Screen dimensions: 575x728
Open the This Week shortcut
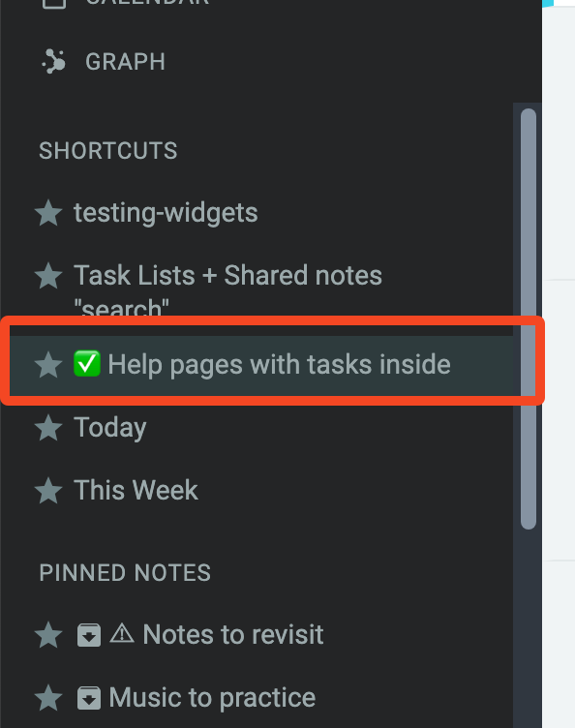point(136,490)
